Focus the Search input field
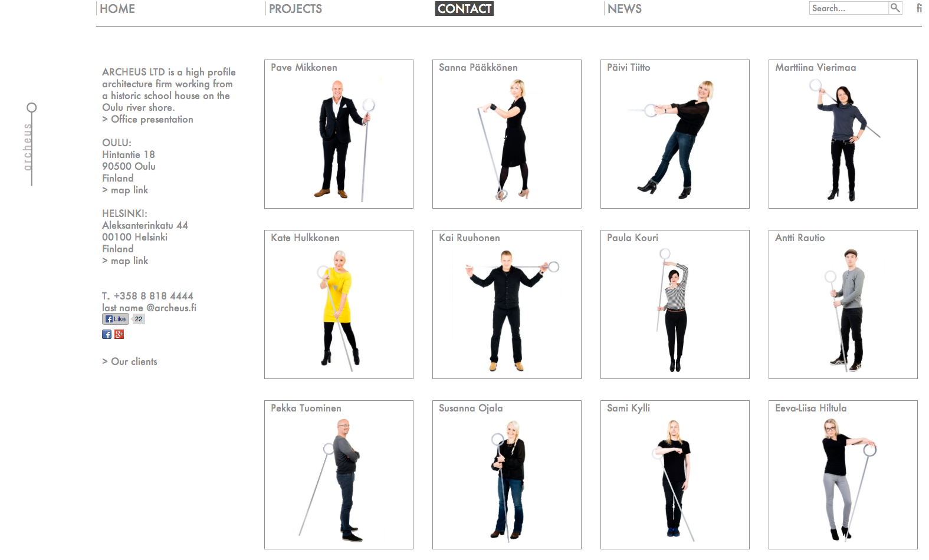 pos(849,8)
